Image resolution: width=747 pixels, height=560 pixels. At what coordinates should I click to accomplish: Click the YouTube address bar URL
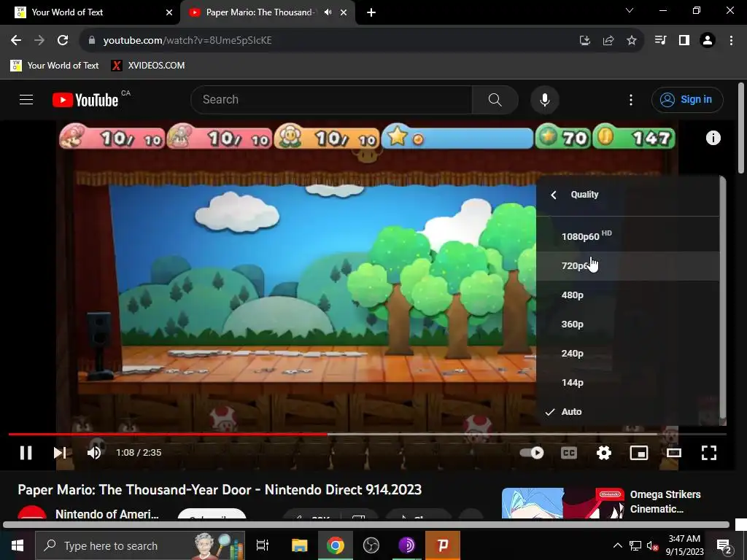(187, 41)
